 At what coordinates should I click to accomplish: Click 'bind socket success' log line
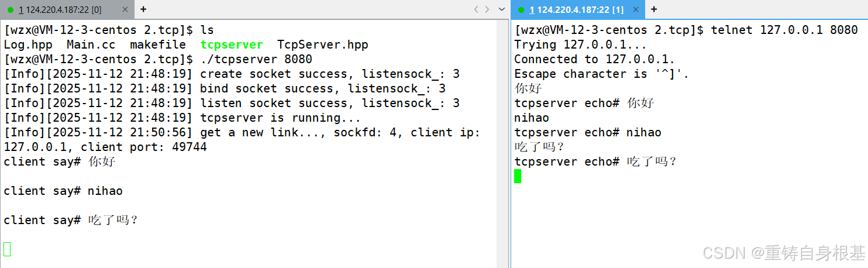coord(225,88)
